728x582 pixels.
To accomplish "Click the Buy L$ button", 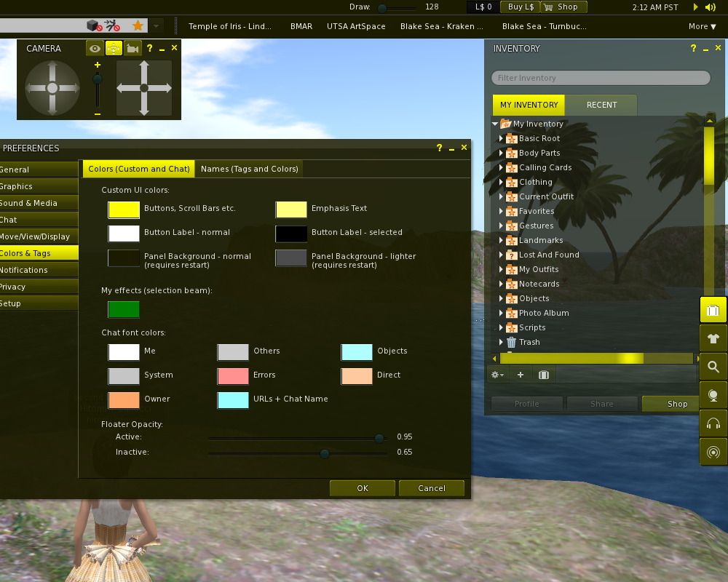I will (520, 7).
